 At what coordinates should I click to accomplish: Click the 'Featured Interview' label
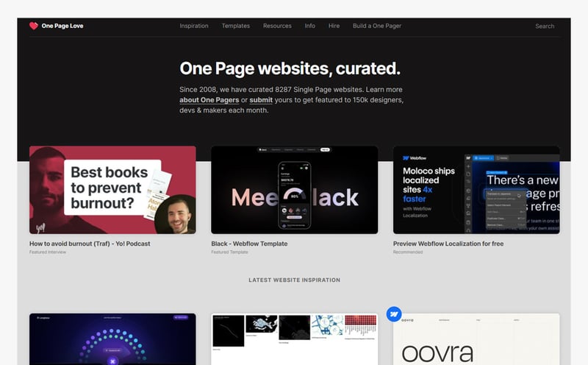pos(48,252)
